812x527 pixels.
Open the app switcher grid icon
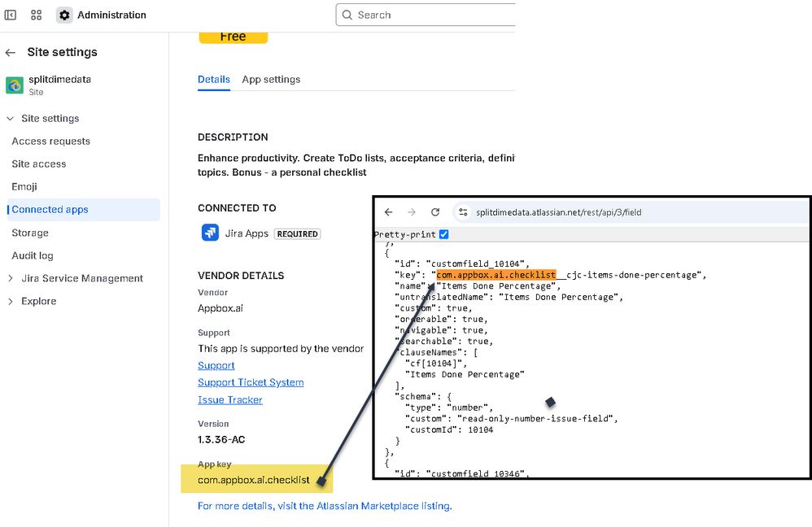point(37,15)
